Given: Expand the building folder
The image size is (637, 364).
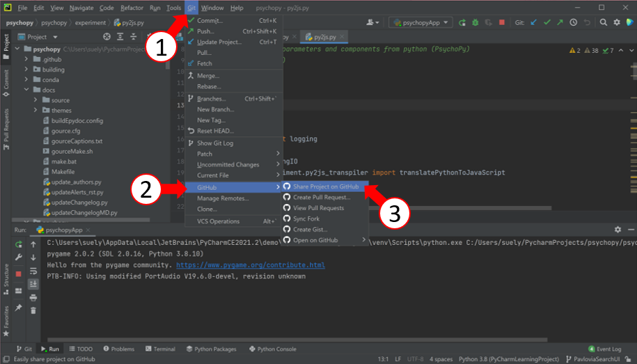Looking at the screenshot, I should point(26,70).
